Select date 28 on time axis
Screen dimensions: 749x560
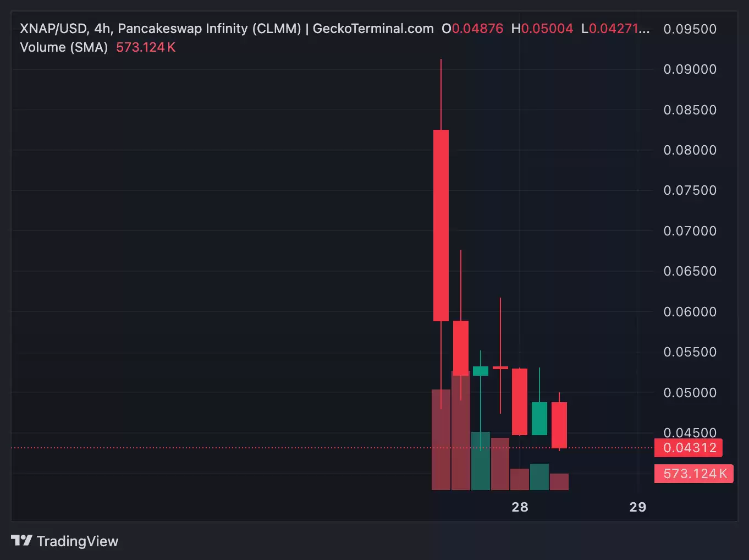click(x=520, y=507)
